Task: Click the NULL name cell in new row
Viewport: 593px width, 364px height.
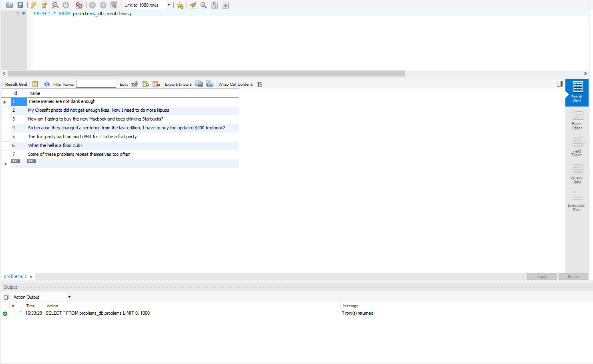Action: (x=133, y=163)
